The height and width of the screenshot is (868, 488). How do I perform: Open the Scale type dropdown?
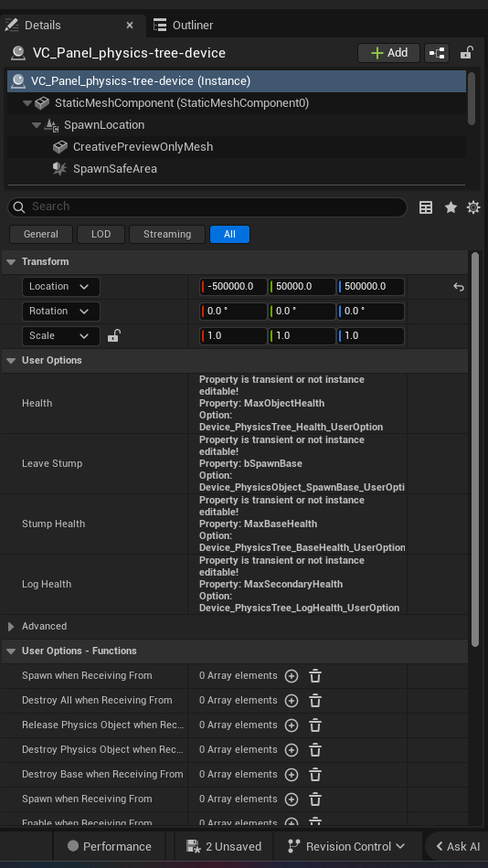tap(61, 336)
